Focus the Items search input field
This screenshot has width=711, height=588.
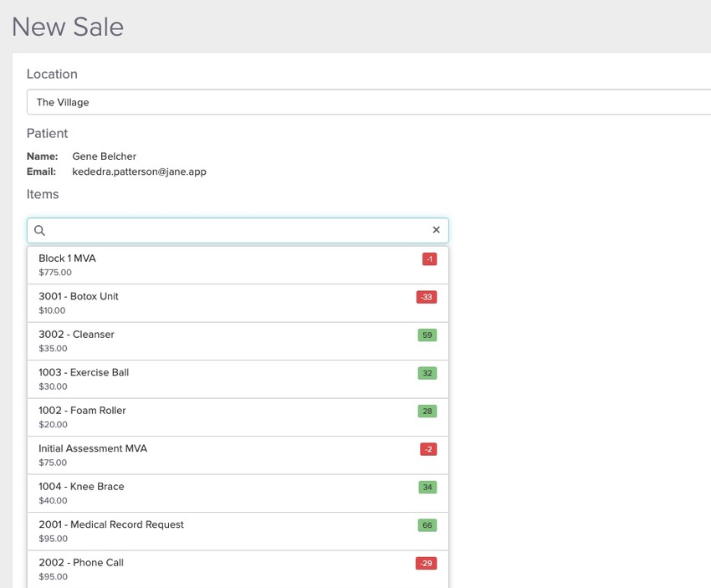(x=238, y=230)
